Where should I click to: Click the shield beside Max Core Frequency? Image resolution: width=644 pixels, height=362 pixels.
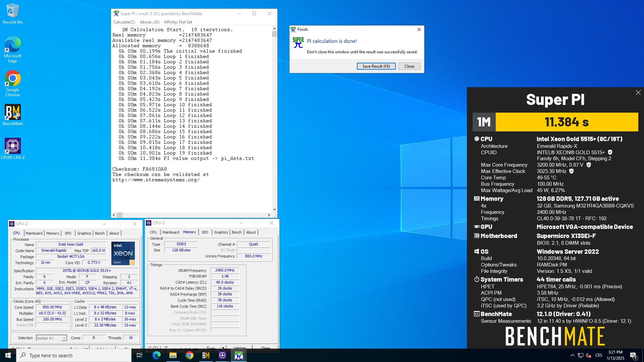tap(589, 165)
